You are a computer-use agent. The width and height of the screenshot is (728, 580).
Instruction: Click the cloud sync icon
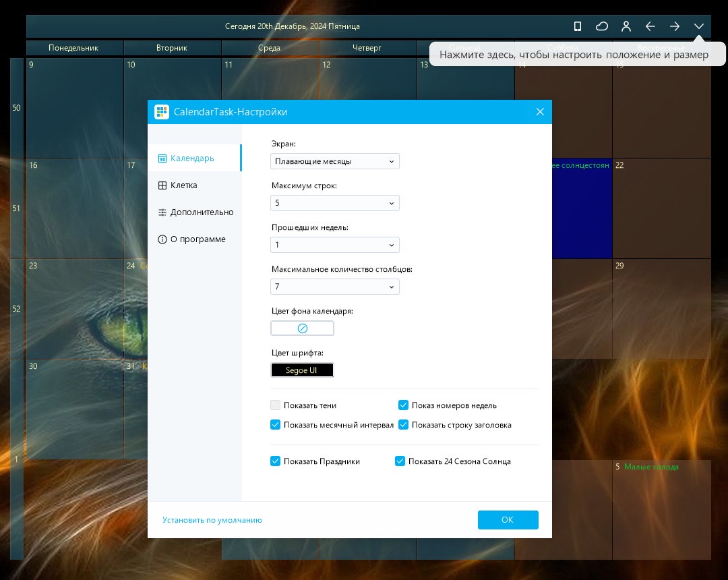[x=602, y=26]
